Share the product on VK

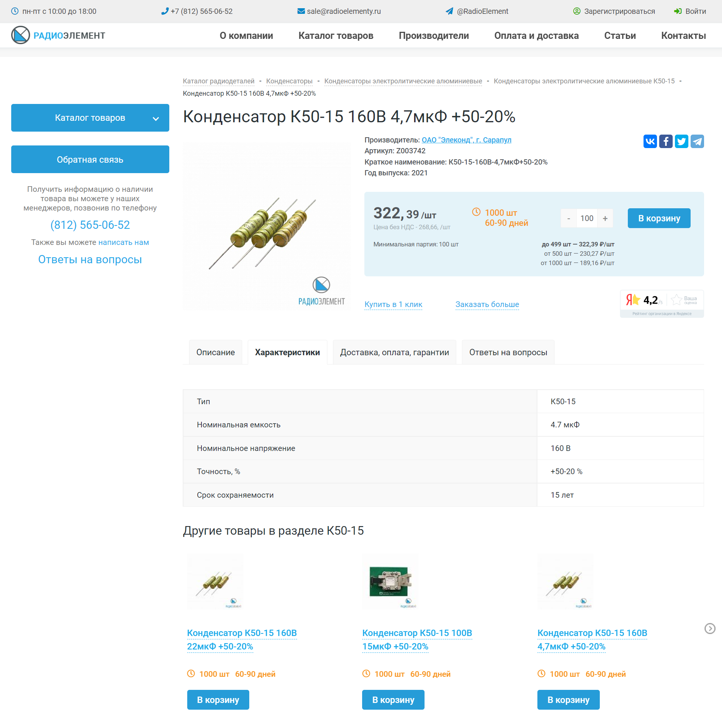650,141
